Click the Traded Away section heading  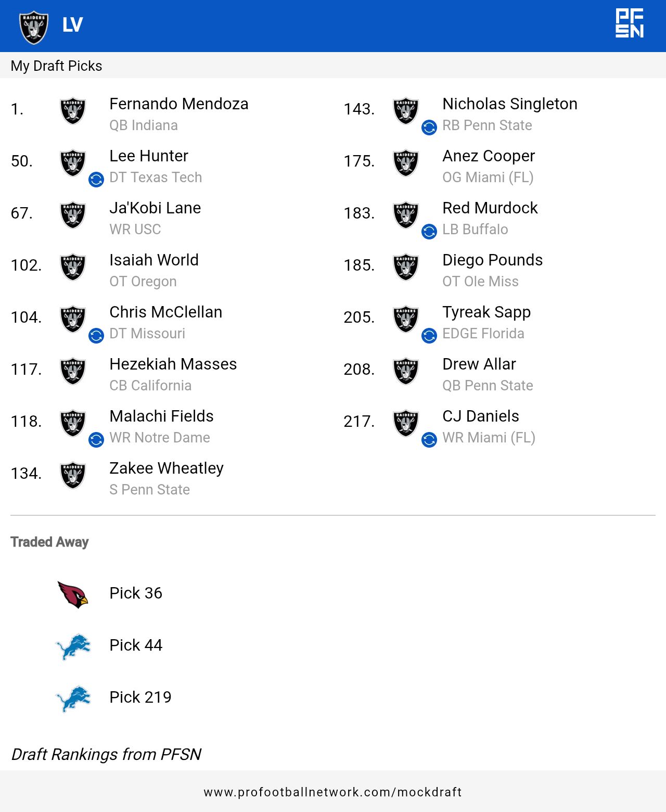click(x=49, y=542)
